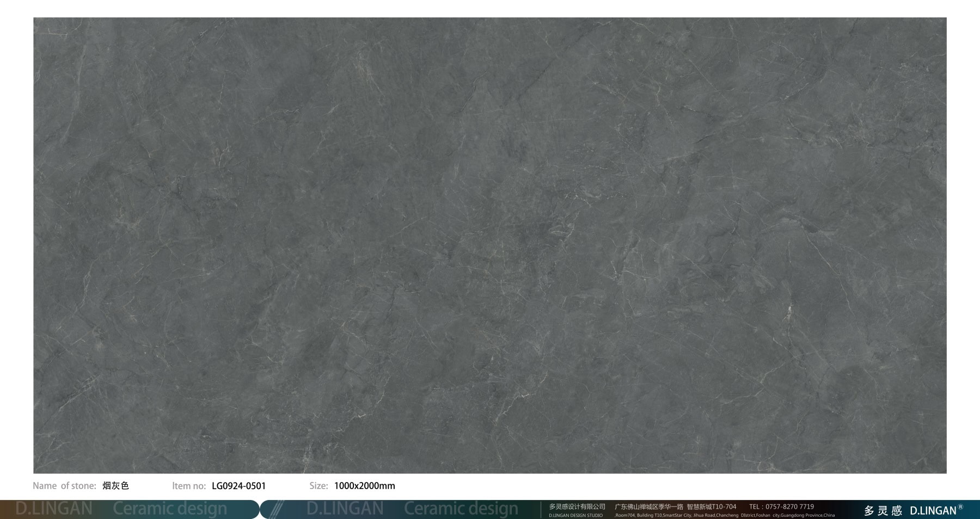Click the stone name 烟灰色
Screen dimensions: 980x519
[x=115, y=486]
